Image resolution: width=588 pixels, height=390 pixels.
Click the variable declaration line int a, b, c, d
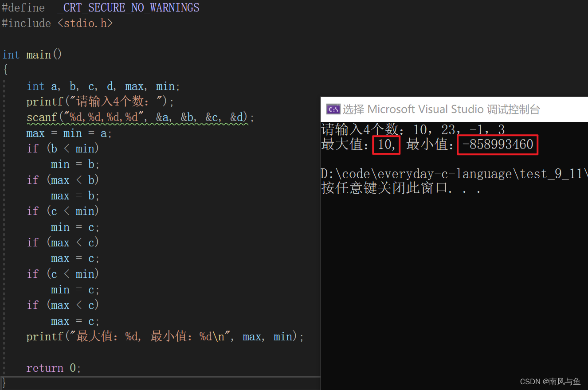pyautogui.click(x=103, y=86)
